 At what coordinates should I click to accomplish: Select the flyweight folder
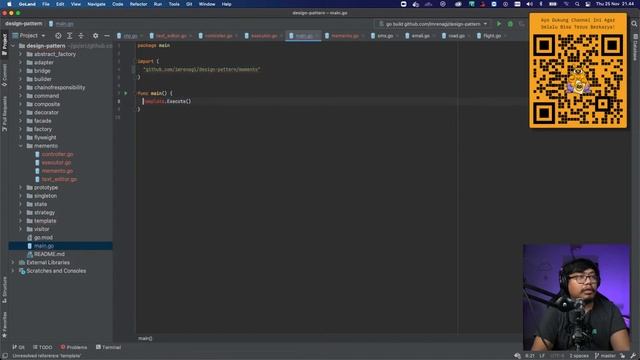coord(45,138)
